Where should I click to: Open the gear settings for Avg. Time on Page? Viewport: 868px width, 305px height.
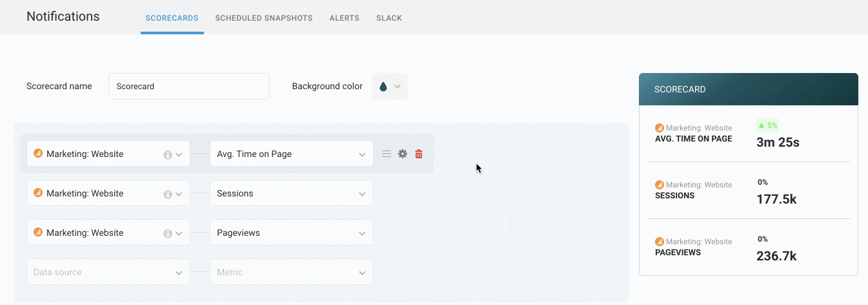click(x=403, y=154)
